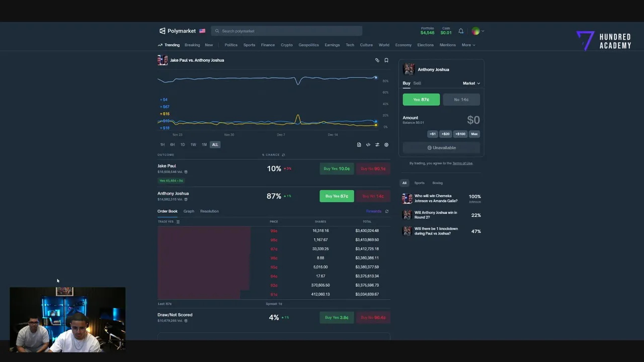The height and width of the screenshot is (362, 644).
Task: Open the Resolution tab
Action: 209,211
